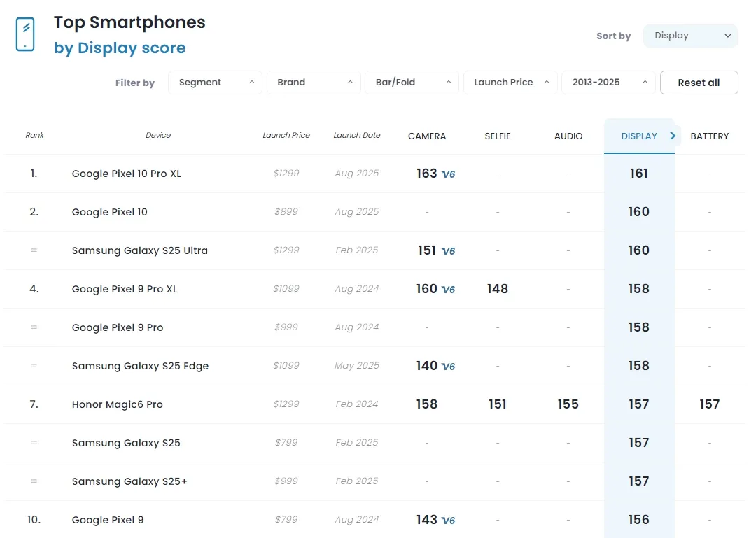Image resolution: width=756 pixels, height=538 pixels.
Task: Expand the Segment filter
Action: 215,83
